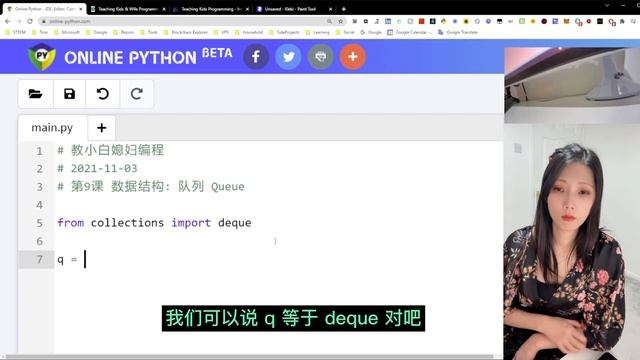The height and width of the screenshot is (360, 640).
Task: Open the Microsoft bookmarks folder
Action: 67,32
